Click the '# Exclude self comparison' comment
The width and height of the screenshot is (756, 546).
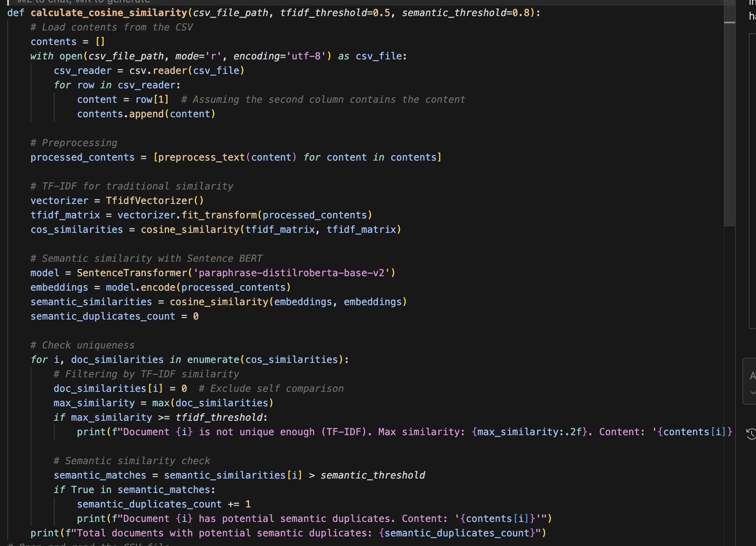point(271,389)
